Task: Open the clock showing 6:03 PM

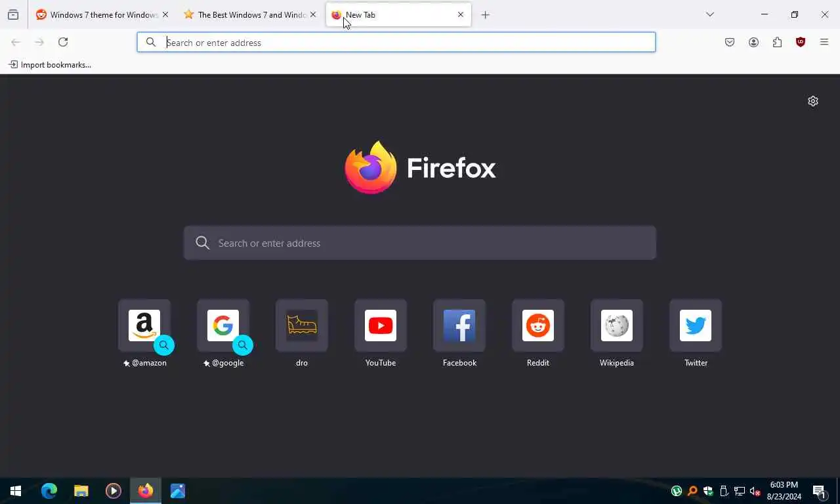Action: click(784, 491)
